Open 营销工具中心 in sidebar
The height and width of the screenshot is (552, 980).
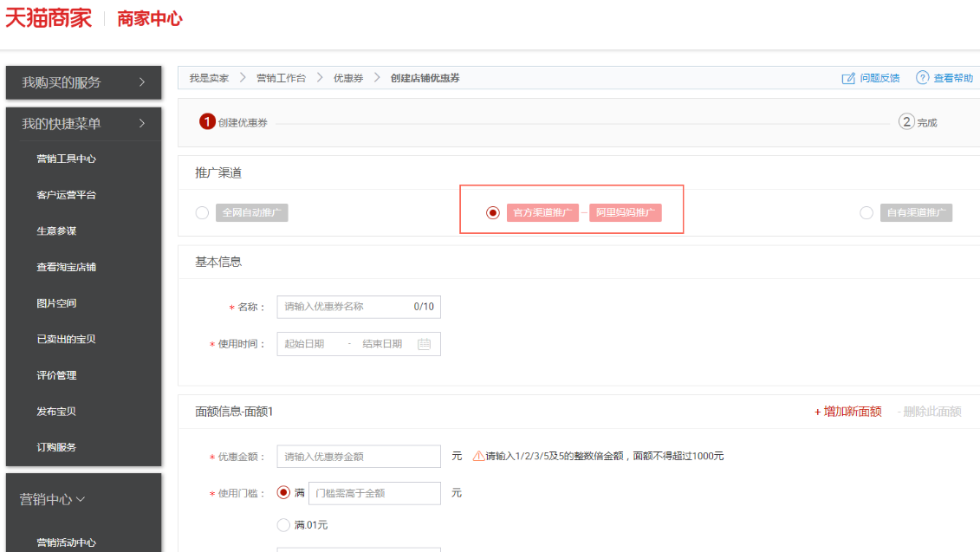pos(66,159)
